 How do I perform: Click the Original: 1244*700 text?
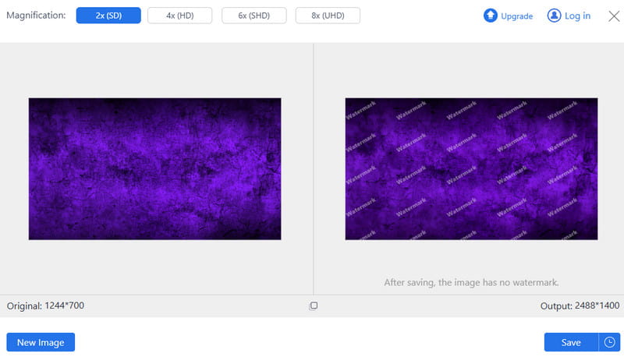coord(45,306)
